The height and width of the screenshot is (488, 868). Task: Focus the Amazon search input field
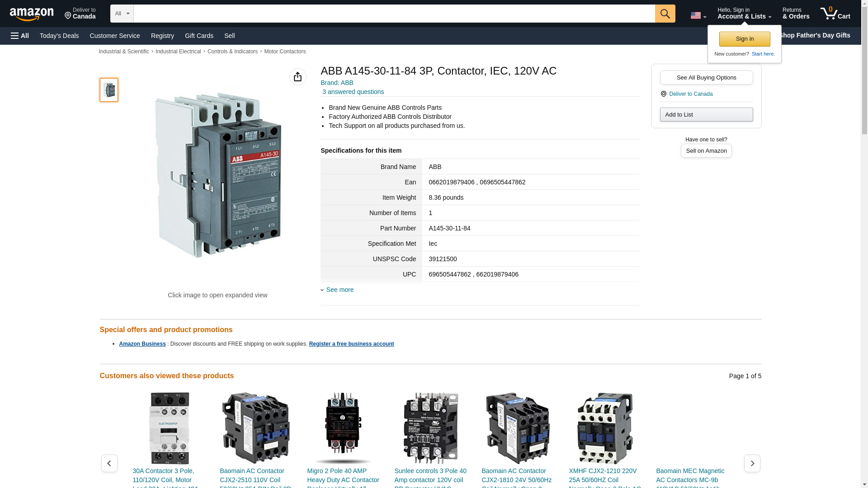pyautogui.click(x=394, y=14)
